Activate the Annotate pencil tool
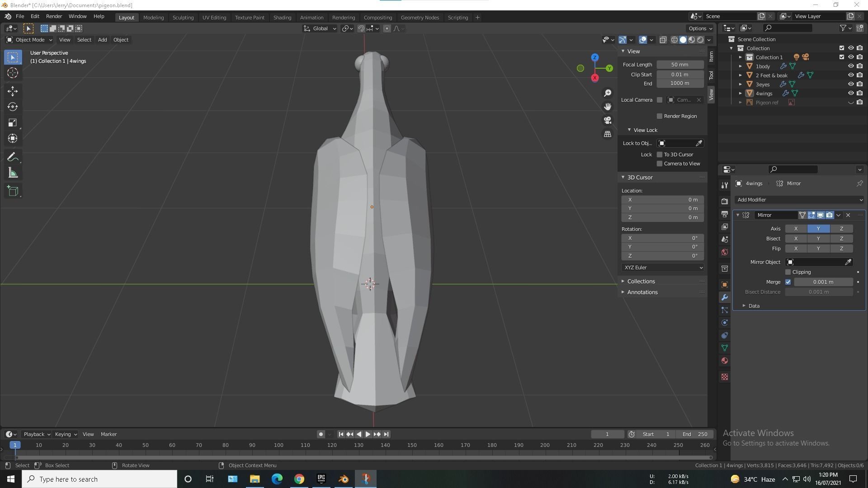This screenshot has width=868, height=488. pos(13,157)
